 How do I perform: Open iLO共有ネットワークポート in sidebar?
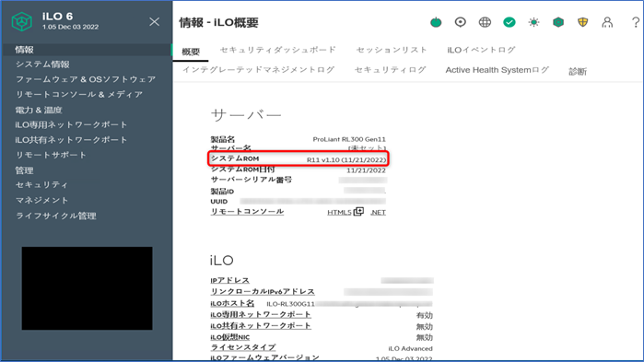click(x=71, y=140)
